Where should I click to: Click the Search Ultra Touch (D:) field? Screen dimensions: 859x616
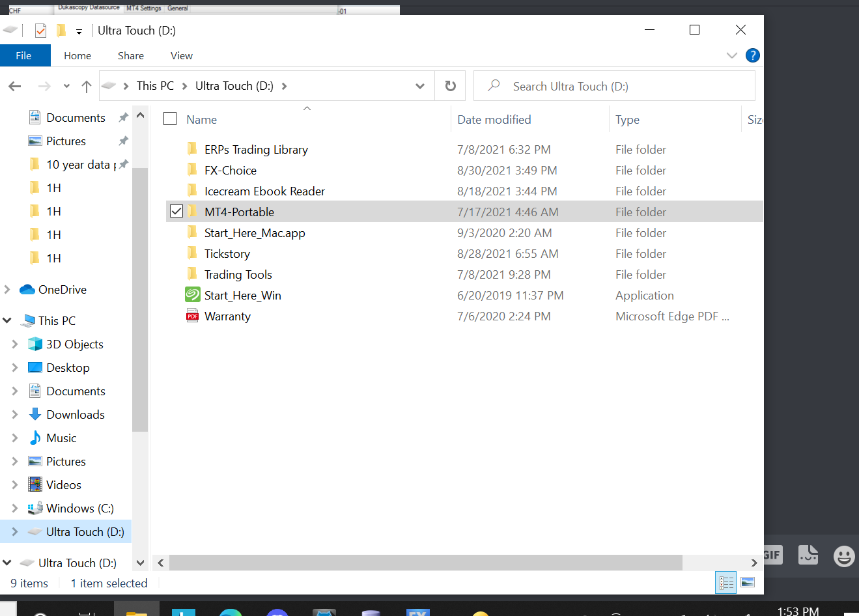(x=614, y=86)
